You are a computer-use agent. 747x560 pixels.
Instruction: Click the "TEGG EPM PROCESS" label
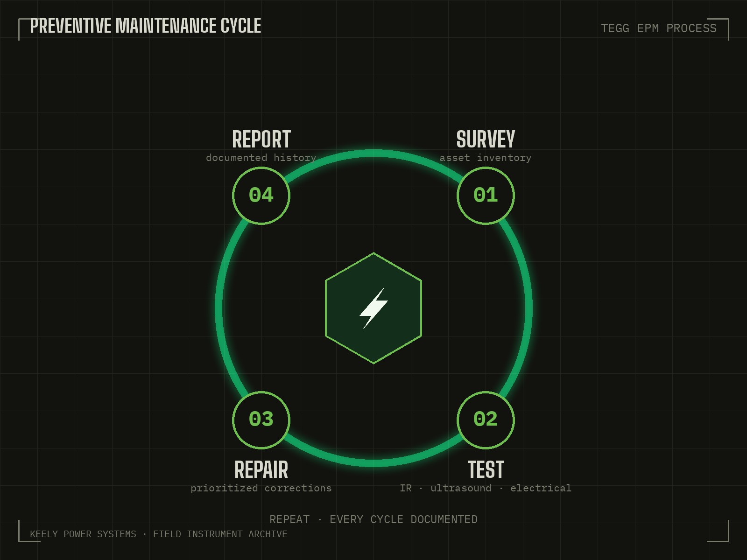659,28
